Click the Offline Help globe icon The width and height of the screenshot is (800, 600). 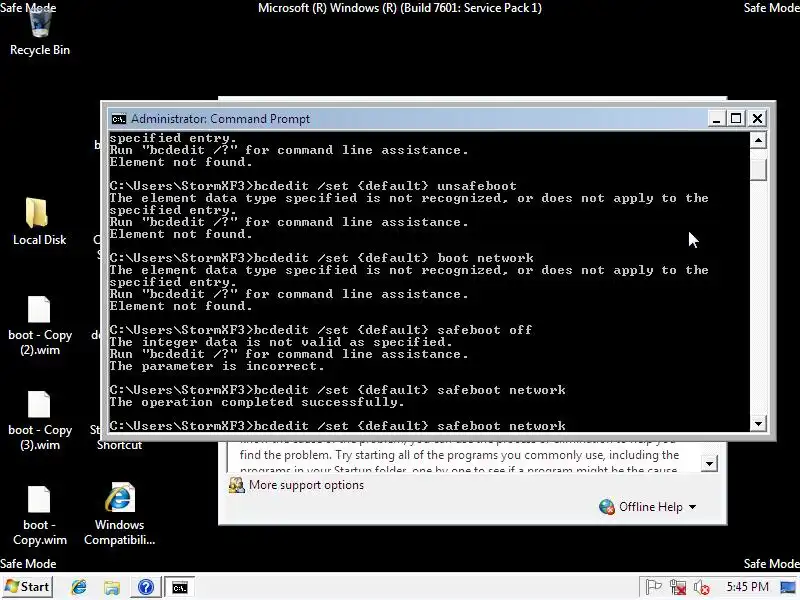point(607,507)
